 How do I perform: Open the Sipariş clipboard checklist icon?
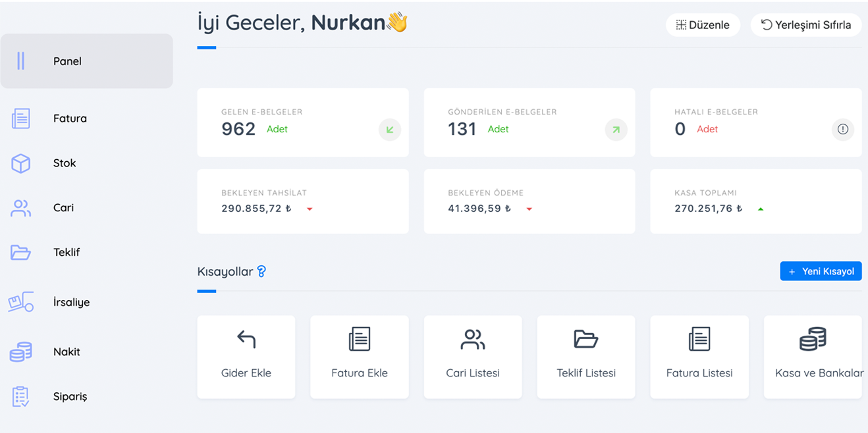coord(21,397)
